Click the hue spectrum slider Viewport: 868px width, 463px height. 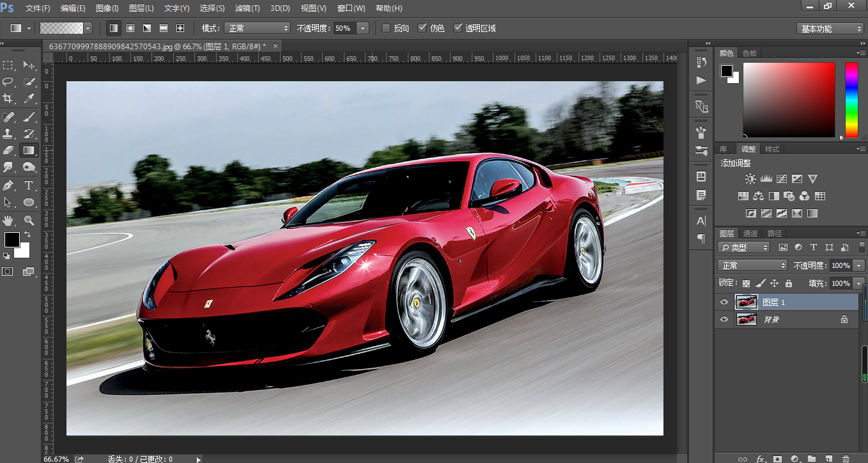pos(851,100)
